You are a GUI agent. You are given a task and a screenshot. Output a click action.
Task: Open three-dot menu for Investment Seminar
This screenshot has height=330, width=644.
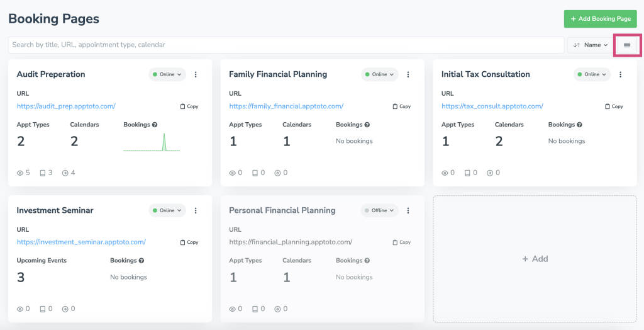196,210
